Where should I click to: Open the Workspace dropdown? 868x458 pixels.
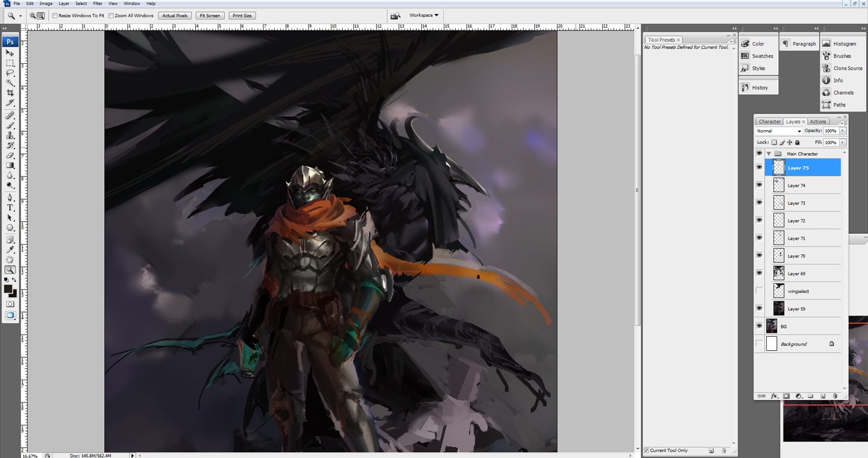point(424,15)
